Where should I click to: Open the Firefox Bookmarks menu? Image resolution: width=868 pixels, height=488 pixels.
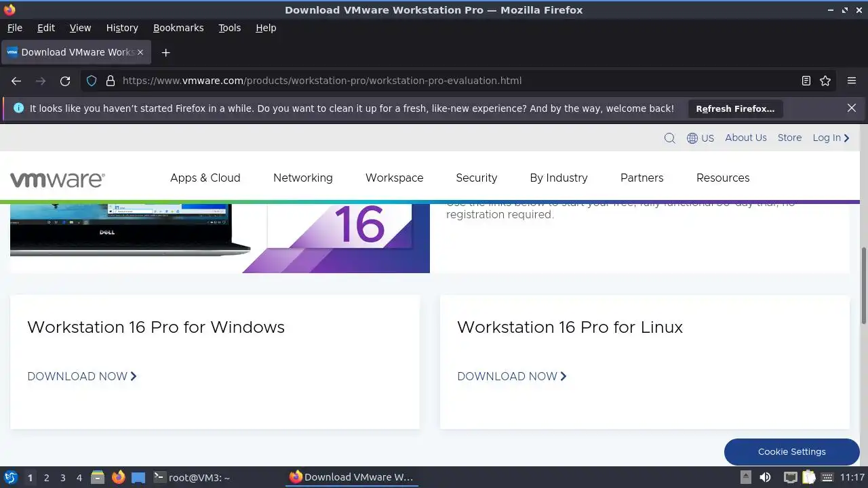coord(178,28)
